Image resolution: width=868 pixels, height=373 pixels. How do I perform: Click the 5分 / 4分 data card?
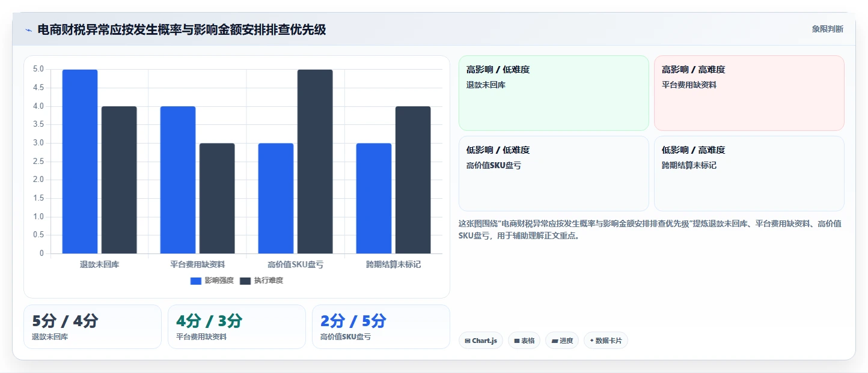[x=93, y=327]
